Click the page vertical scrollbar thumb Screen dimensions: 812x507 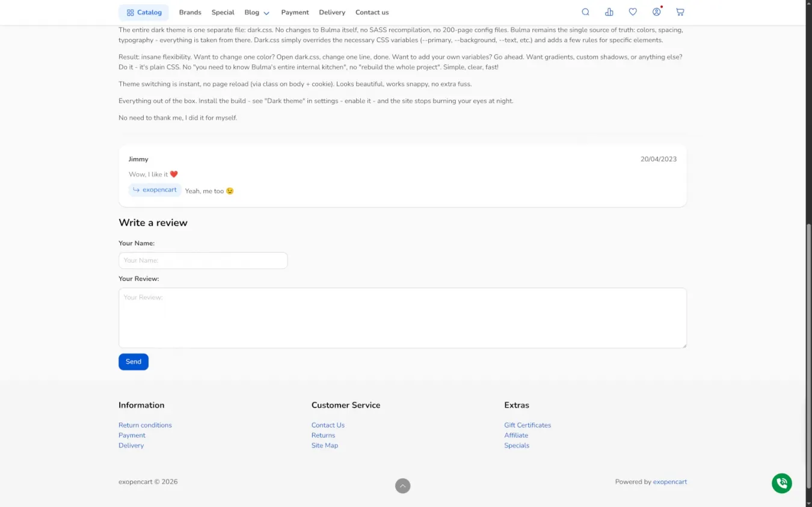(x=808, y=361)
